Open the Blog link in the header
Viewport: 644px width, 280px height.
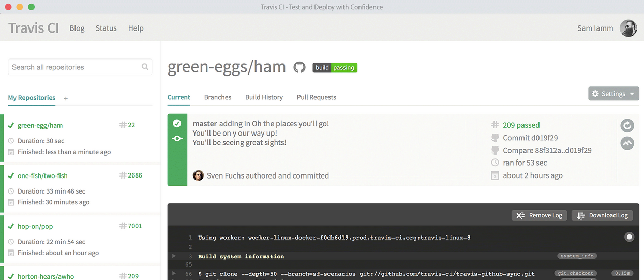pos(77,28)
